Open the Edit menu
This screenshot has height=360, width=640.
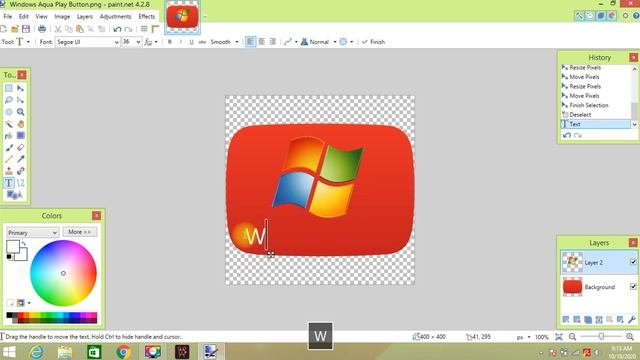(x=24, y=16)
